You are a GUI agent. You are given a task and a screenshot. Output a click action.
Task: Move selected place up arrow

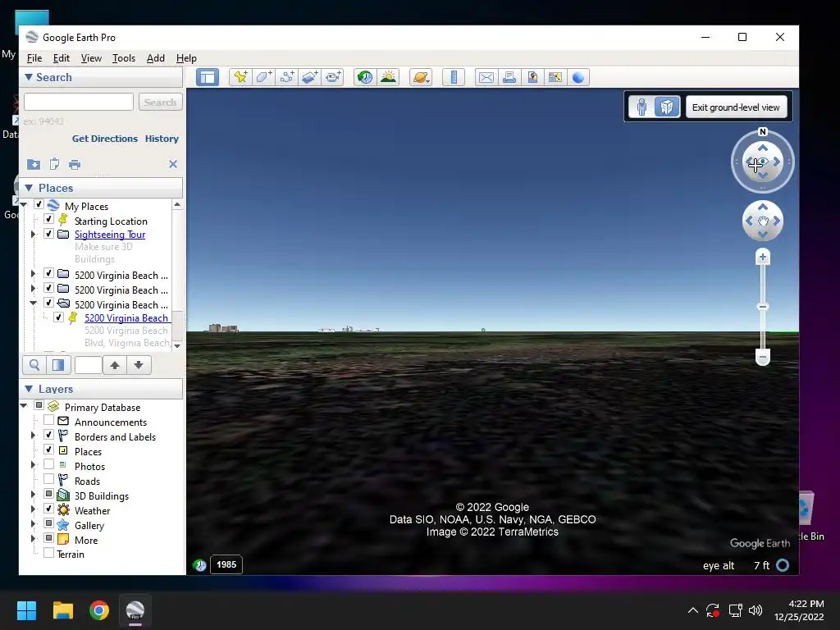(115, 365)
